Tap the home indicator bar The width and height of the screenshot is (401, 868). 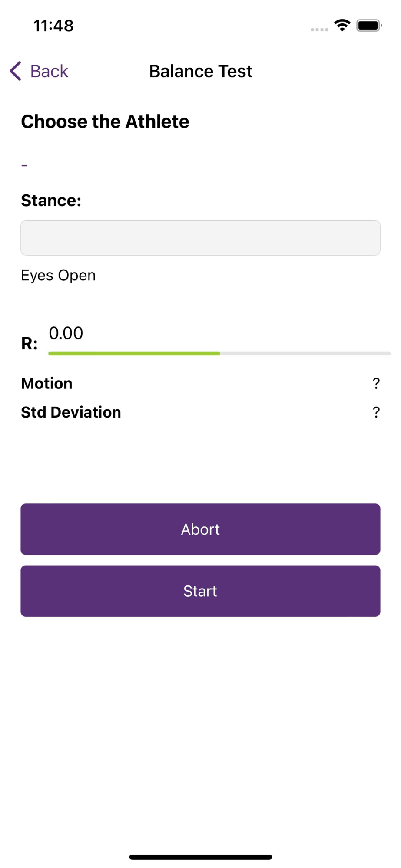click(200, 857)
